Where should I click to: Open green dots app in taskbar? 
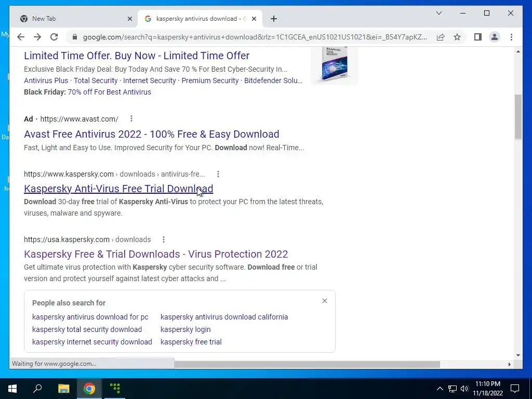point(115,389)
